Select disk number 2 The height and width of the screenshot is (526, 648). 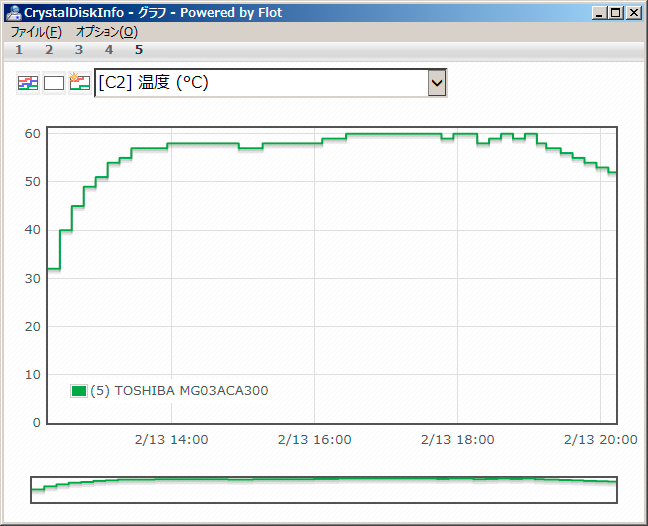click(x=49, y=50)
